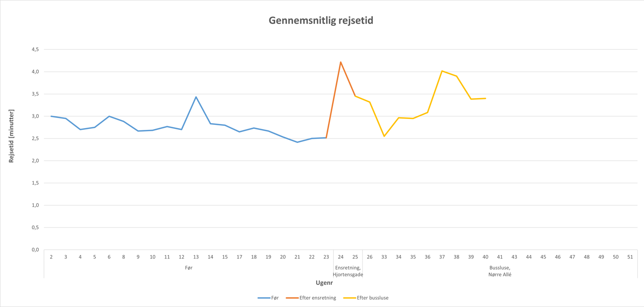Click the yellow line endpoint at week 40
The image size is (644, 307).
(x=485, y=99)
